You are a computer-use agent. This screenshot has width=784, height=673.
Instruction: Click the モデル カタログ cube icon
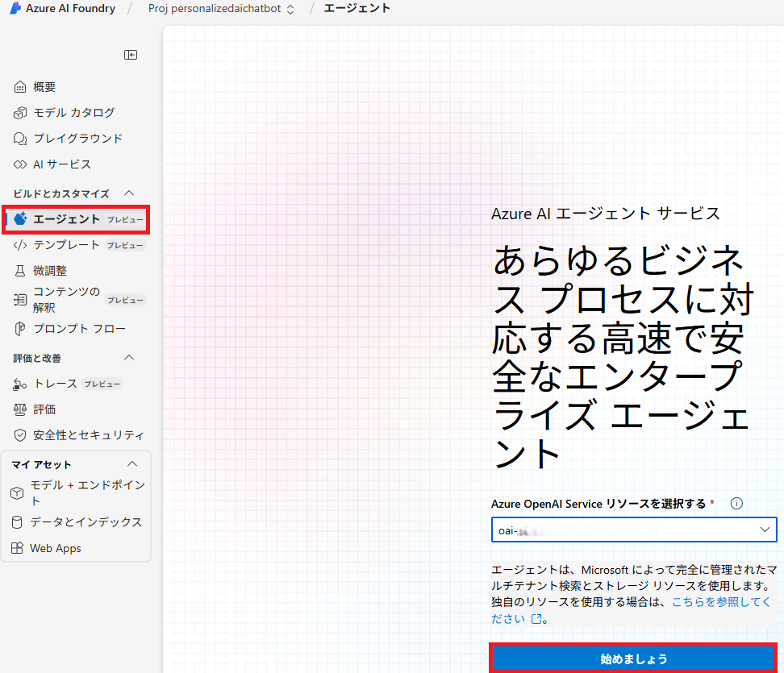tap(20, 113)
